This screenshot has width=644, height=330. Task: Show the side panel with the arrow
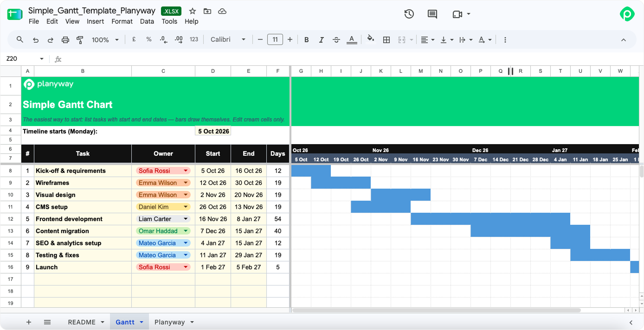631,322
